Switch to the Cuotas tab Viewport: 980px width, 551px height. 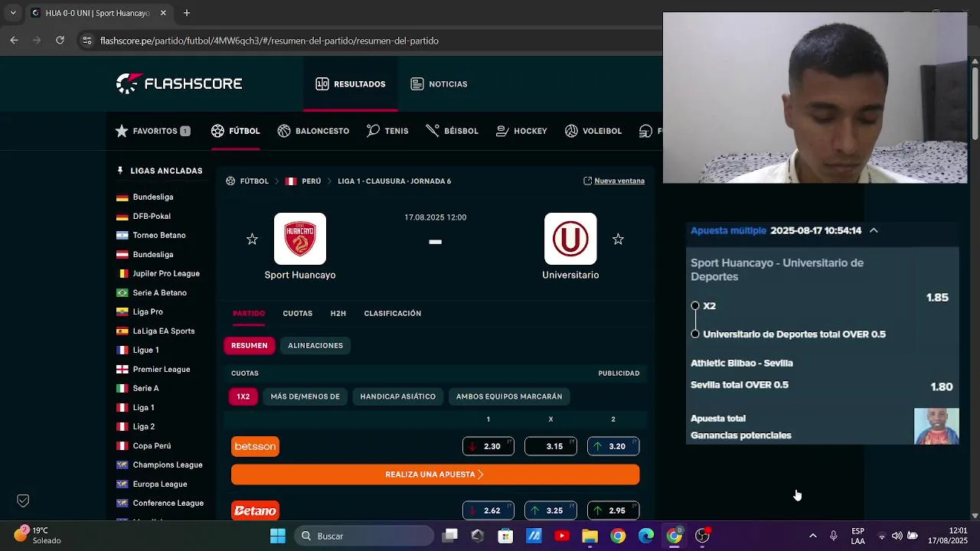(x=297, y=313)
